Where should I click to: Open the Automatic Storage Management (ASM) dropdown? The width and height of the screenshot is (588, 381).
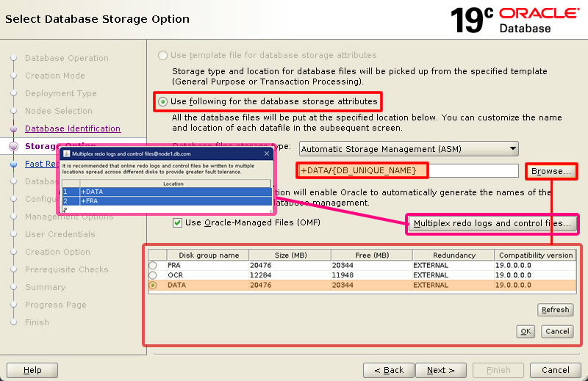pyautogui.click(x=409, y=149)
